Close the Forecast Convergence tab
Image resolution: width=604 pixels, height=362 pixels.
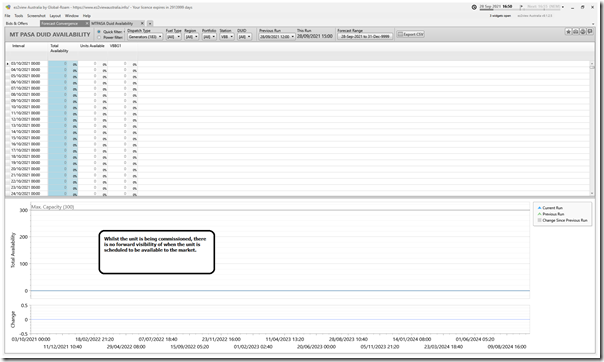(x=87, y=23)
